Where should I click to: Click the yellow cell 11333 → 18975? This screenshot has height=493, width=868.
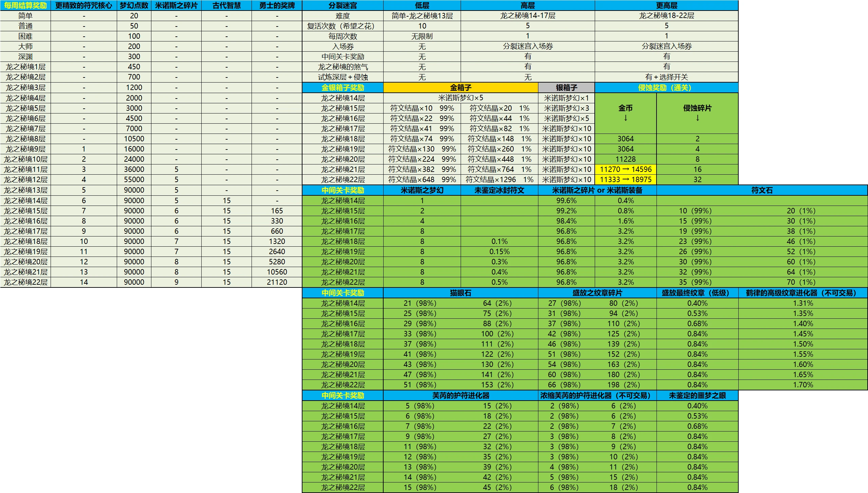[625, 179]
